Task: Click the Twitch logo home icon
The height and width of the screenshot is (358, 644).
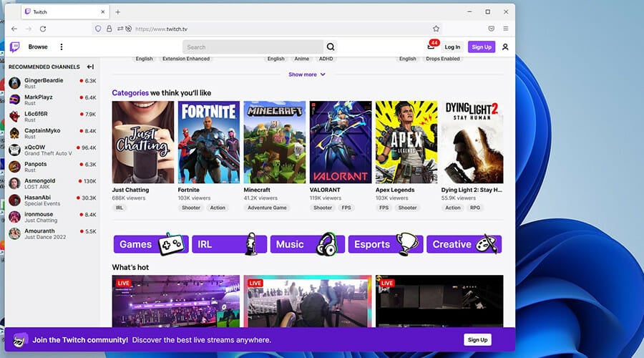Action: pos(14,47)
